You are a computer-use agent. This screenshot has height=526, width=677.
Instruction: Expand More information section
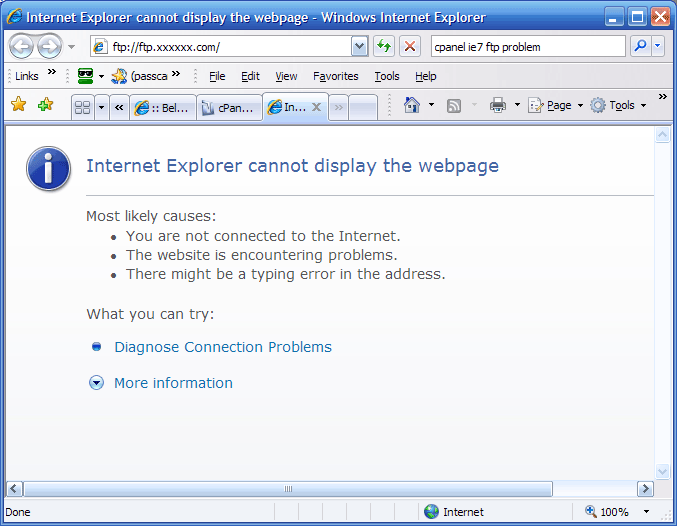[x=96, y=383]
